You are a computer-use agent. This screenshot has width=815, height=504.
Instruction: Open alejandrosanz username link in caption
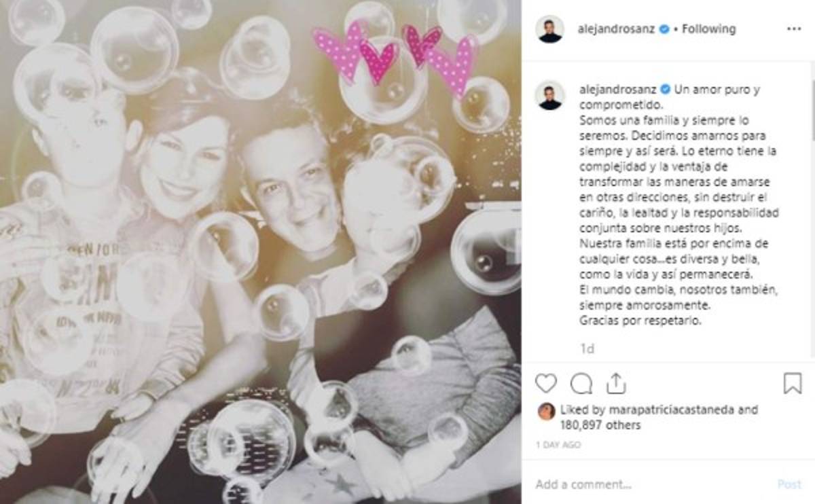tap(617, 90)
